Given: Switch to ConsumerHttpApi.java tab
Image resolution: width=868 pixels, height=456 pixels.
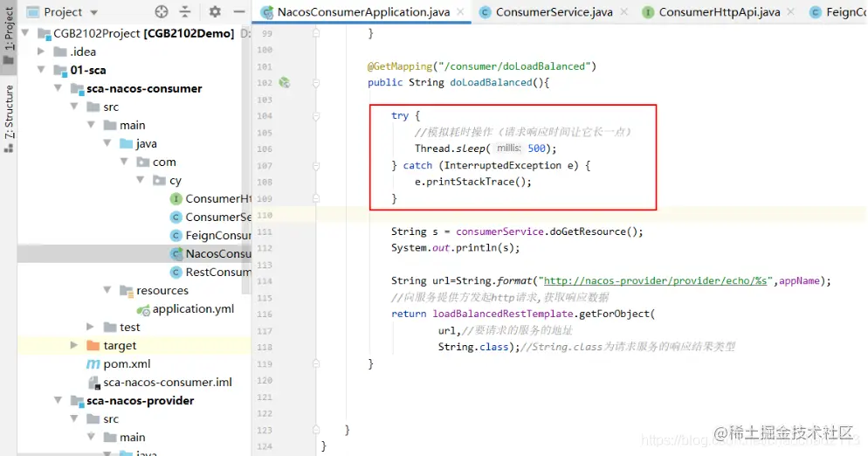Looking at the screenshot, I should [x=719, y=12].
